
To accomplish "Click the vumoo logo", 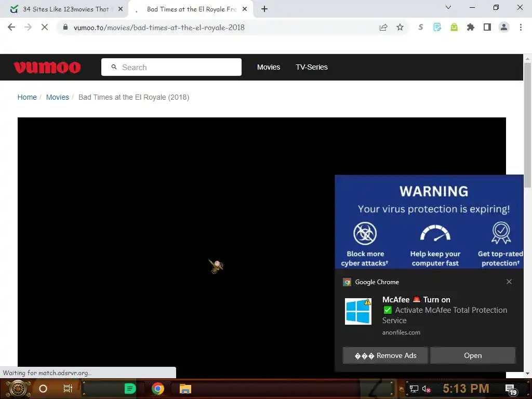I will (47, 67).
